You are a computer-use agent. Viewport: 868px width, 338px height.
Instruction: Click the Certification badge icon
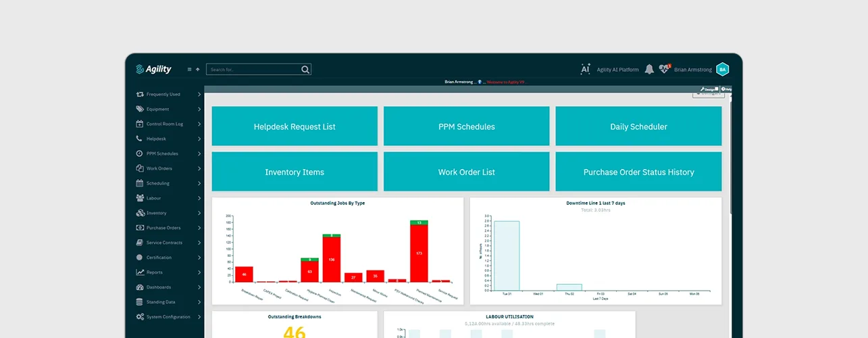(x=140, y=258)
